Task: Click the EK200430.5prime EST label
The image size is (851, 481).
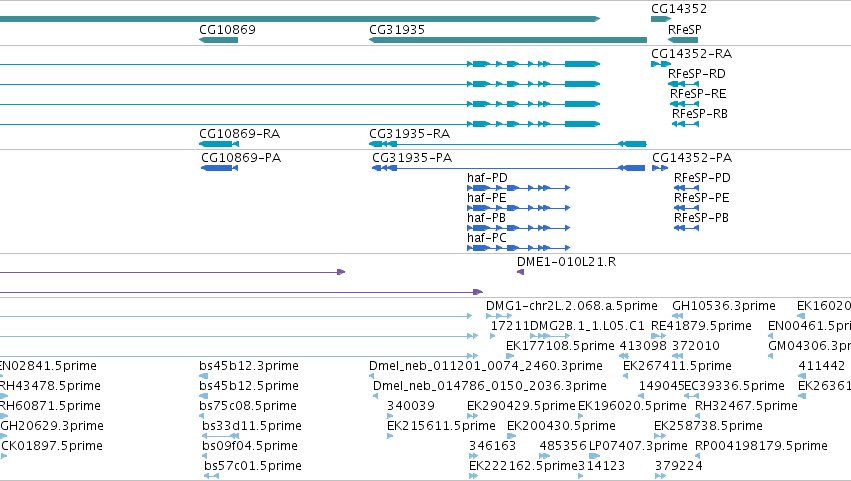Action: [x=561, y=427]
